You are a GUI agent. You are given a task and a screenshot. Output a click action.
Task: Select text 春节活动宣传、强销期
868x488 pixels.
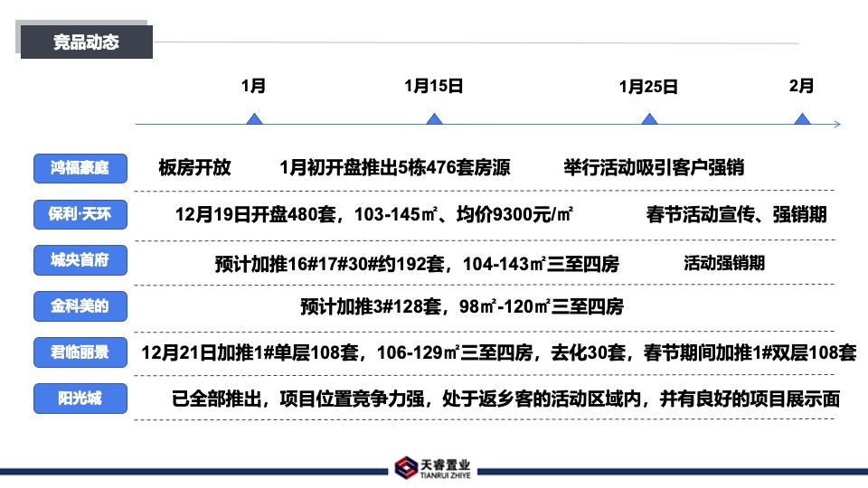pos(736,214)
